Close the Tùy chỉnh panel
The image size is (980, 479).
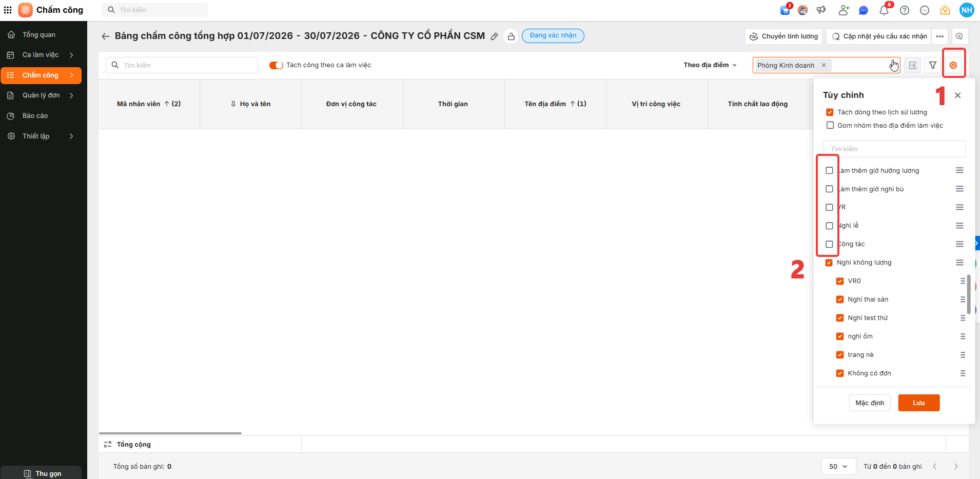point(957,95)
